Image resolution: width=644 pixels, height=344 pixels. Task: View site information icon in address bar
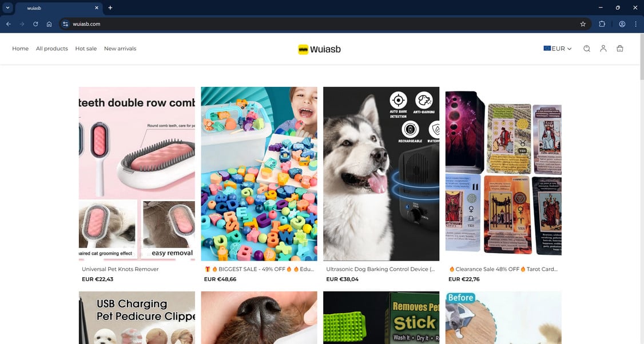click(65, 24)
